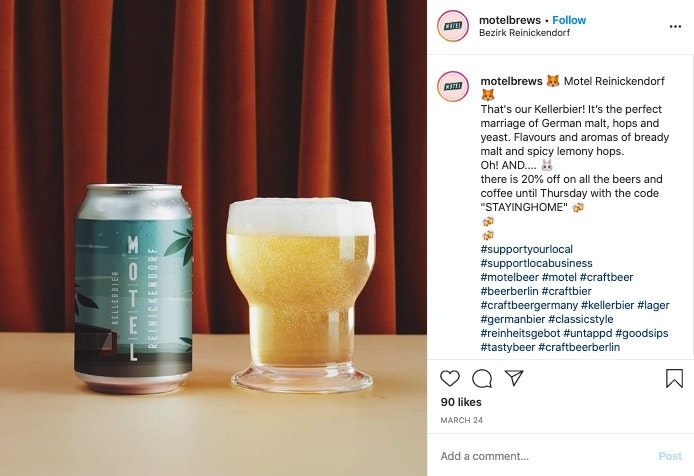Open the #supportyourlocal hashtag
The height and width of the screenshot is (476, 694).
[526, 249]
